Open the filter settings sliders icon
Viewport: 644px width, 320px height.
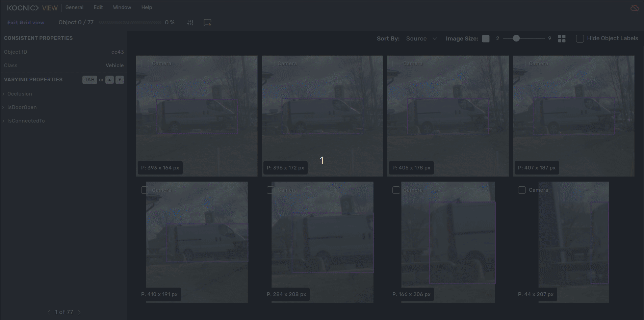(190, 23)
